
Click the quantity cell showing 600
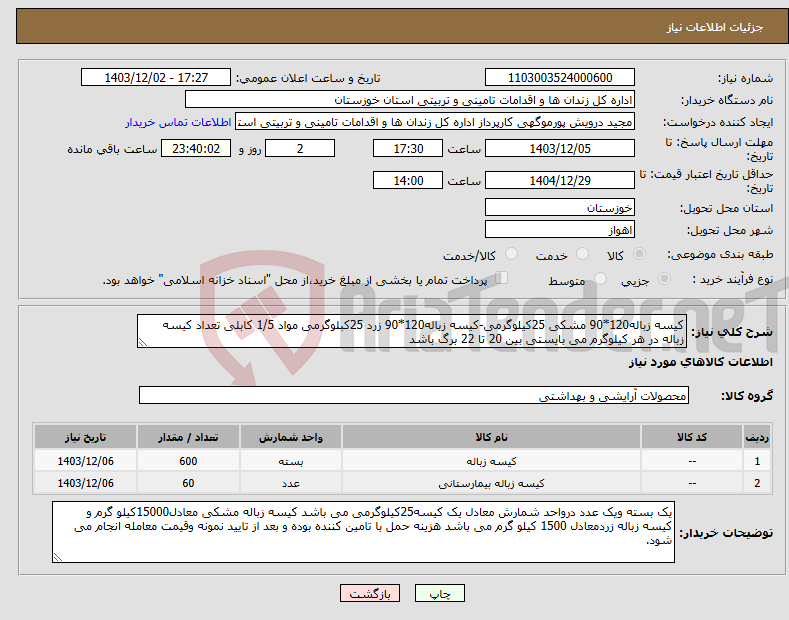188,461
